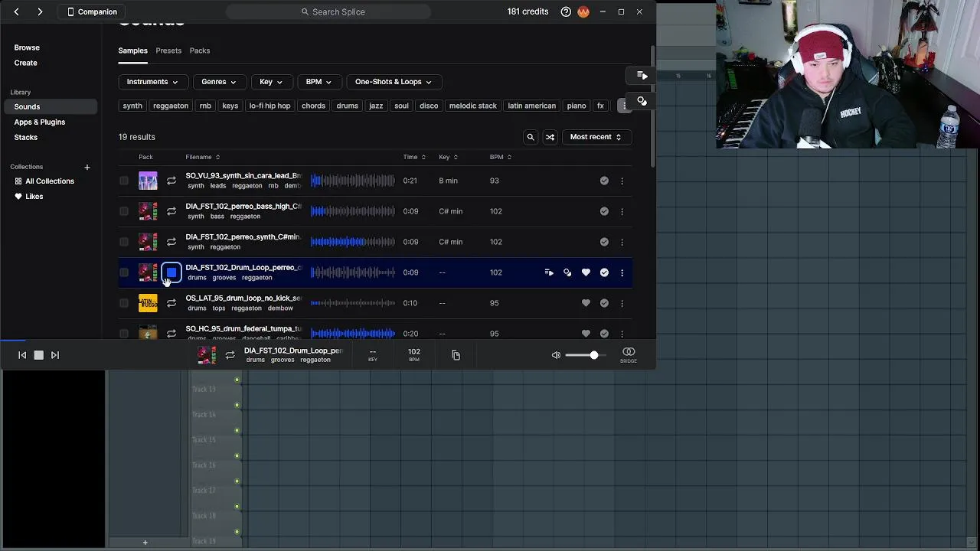The image size is (980, 551).
Task: Select the latin american tag chip
Action: [x=531, y=106]
